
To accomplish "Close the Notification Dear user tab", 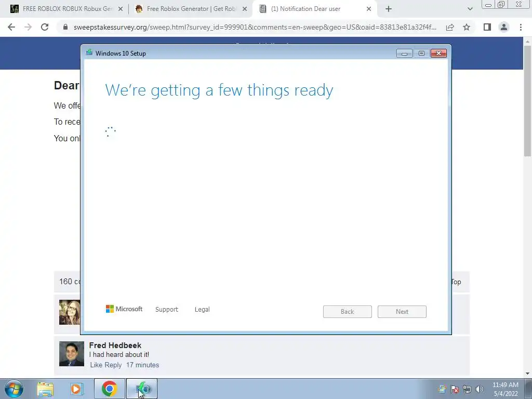I will pos(369,9).
